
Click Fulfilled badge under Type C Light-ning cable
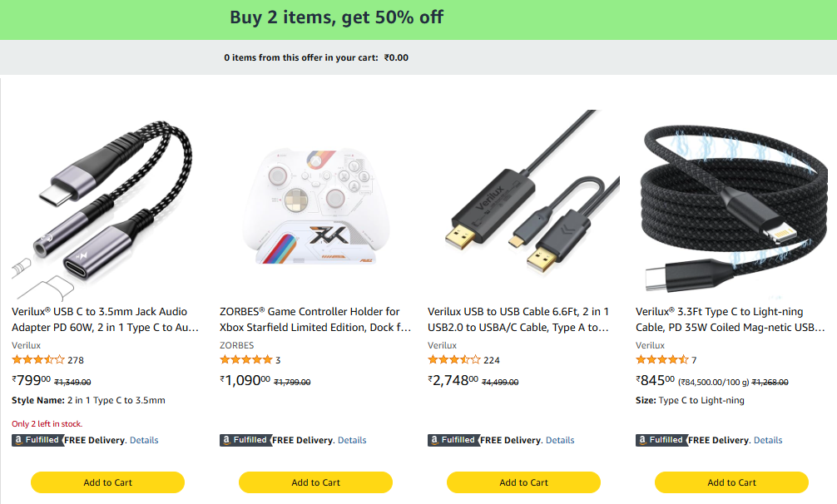click(x=661, y=440)
